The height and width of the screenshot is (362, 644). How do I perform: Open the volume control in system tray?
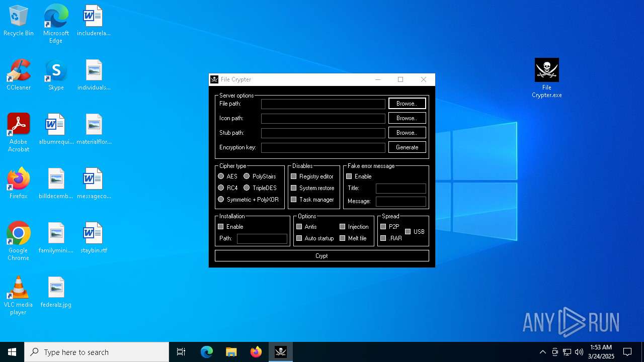coord(579,352)
